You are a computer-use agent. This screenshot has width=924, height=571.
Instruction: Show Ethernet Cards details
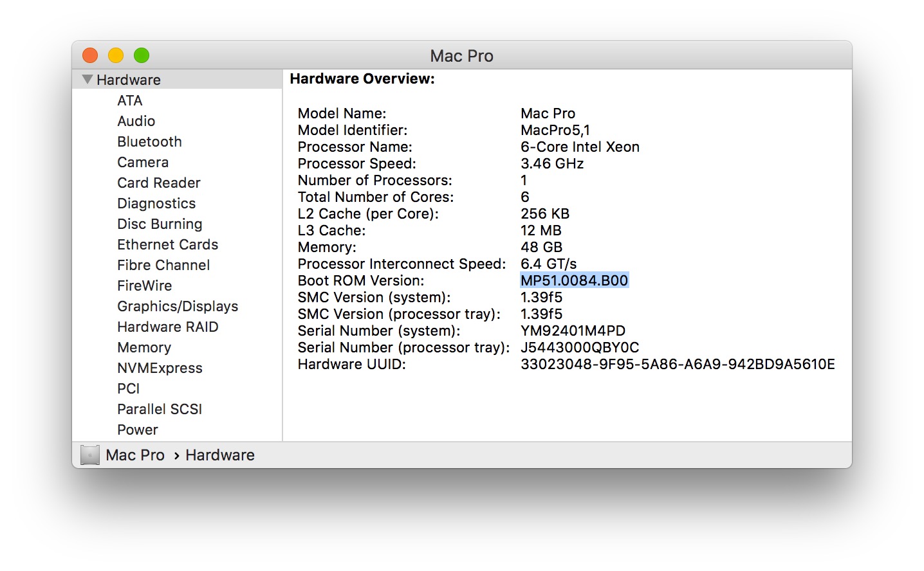pyautogui.click(x=167, y=244)
